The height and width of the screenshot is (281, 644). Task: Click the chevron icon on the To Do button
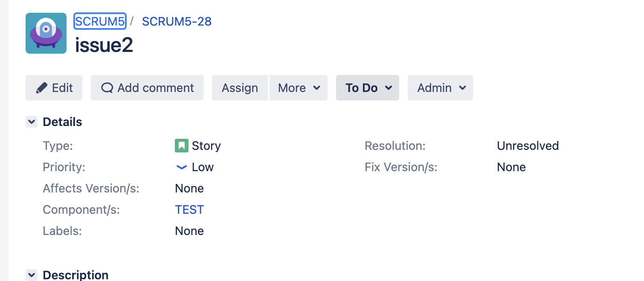click(388, 88)
